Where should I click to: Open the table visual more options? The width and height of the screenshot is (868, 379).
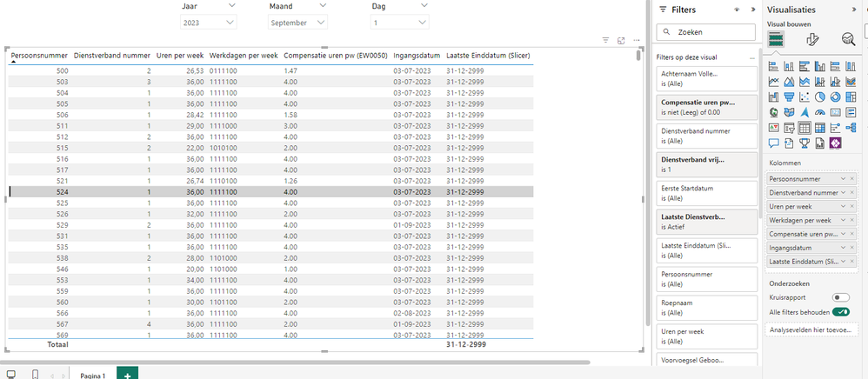pos(637,40)
